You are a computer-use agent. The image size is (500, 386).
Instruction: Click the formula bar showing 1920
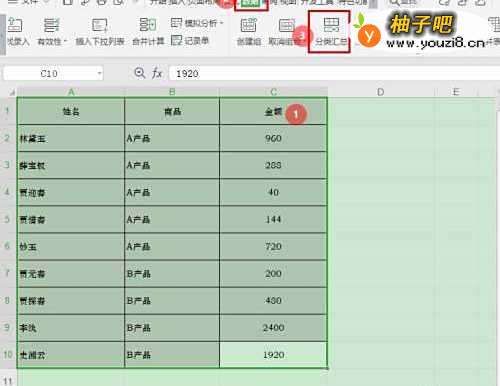[334, 73]
